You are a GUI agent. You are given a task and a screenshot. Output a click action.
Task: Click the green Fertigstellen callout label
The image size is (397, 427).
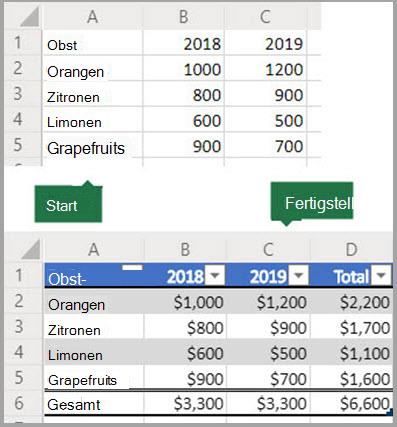coord(312,203)
